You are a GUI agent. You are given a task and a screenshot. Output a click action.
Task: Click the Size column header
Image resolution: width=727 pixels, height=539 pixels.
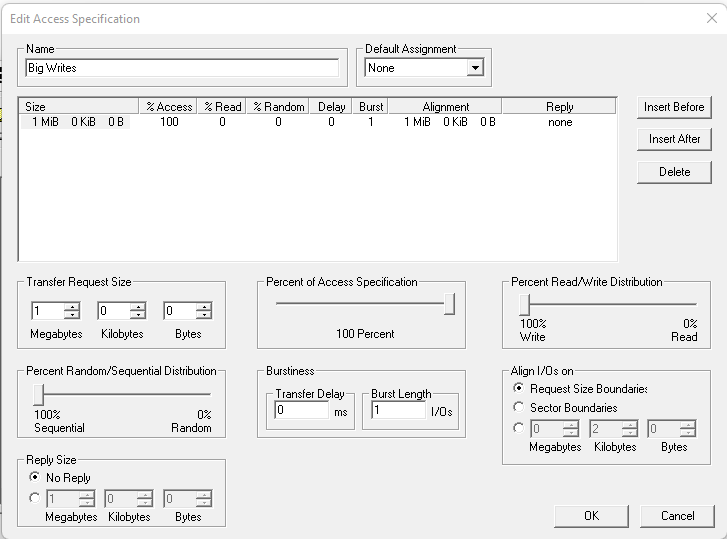79,107
